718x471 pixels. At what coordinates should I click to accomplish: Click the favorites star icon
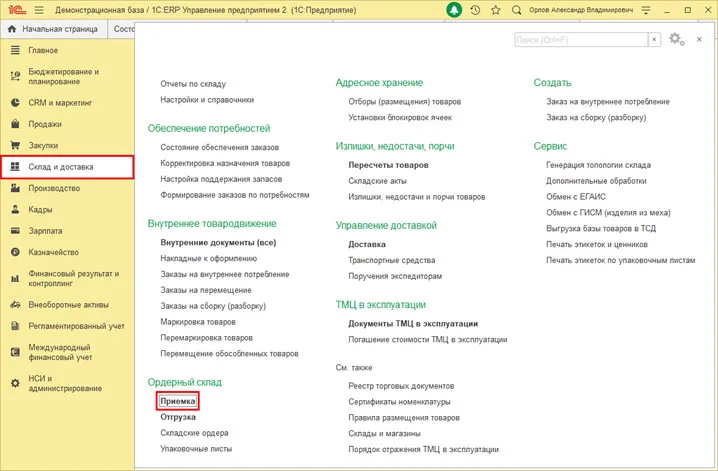pyautogui.click(x=495, y=10)
